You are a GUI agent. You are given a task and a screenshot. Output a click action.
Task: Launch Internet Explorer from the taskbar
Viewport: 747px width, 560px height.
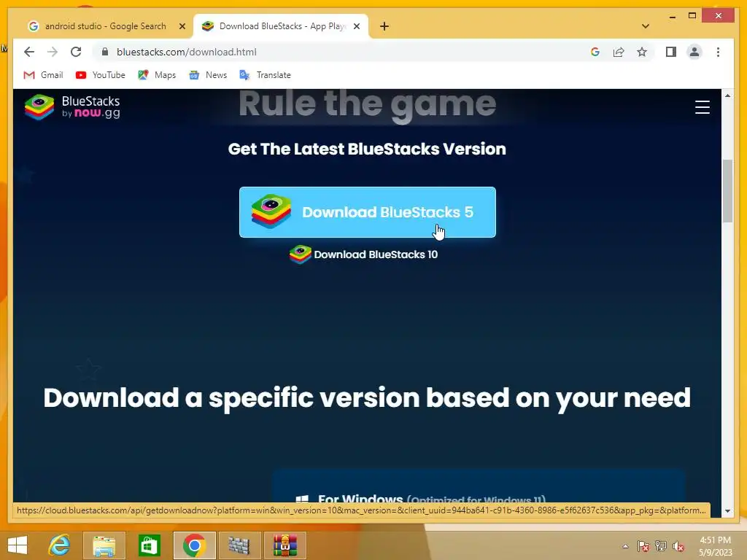coord(60,545)
